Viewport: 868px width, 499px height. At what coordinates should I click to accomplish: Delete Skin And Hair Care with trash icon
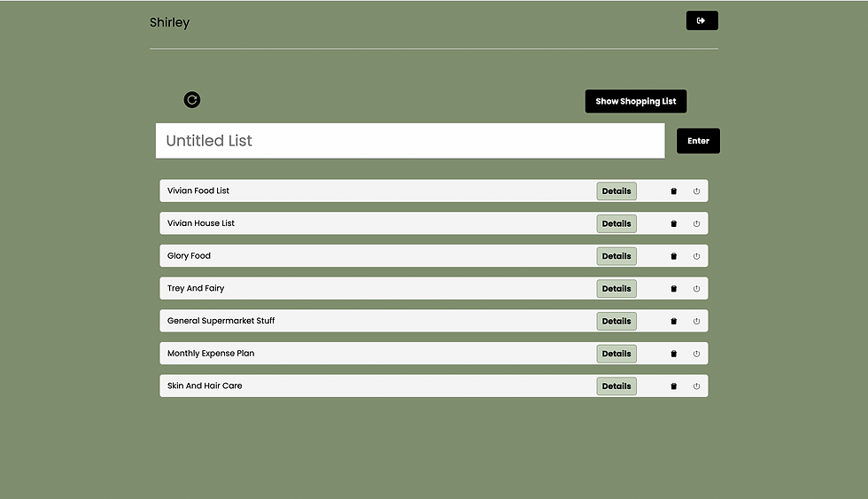tap(674, 386)
